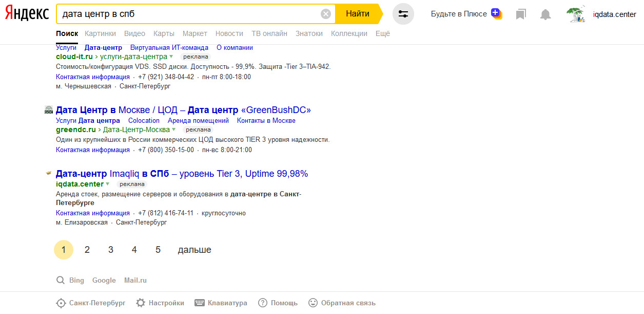Screen dimensions: 644x314
Task: Click дальше for next page
Action: (x=194, y=250)
